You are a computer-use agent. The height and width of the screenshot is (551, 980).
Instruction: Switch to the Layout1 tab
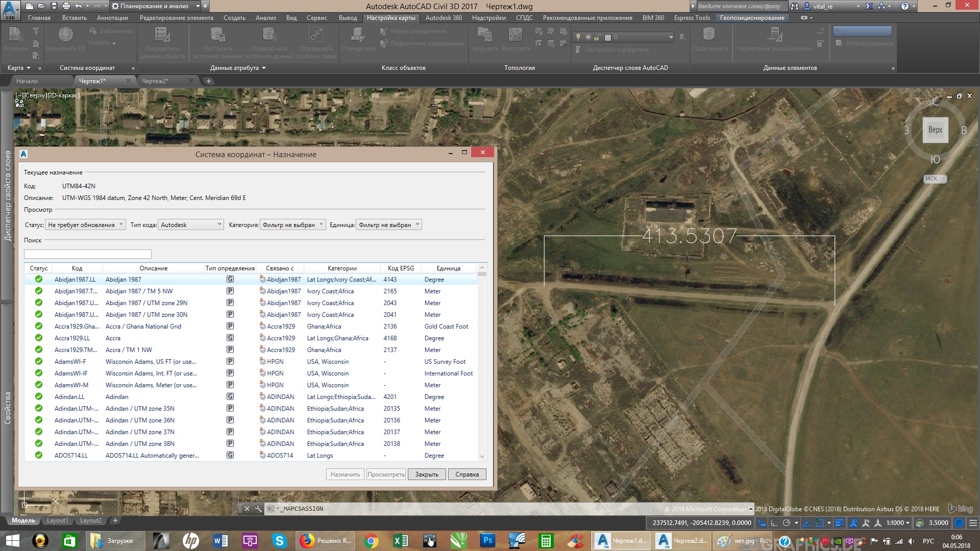(x=57, y=521)
